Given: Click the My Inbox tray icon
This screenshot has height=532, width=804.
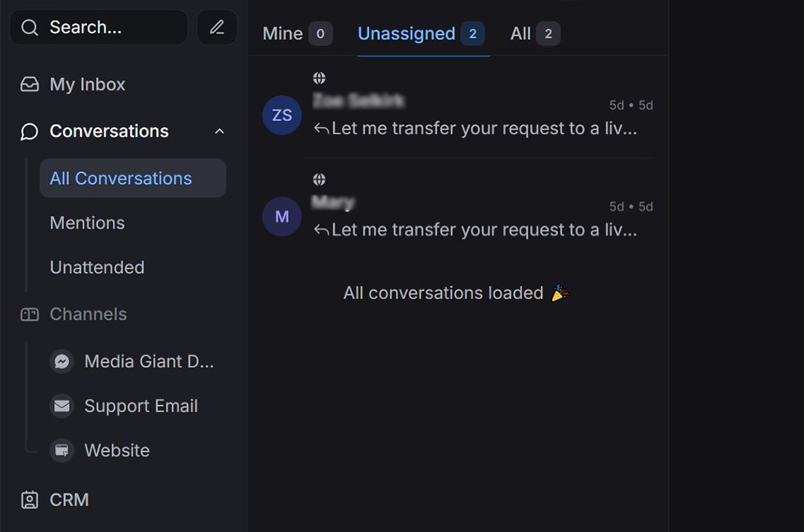Looking at the screenshot, I should [x=30, y=85].
